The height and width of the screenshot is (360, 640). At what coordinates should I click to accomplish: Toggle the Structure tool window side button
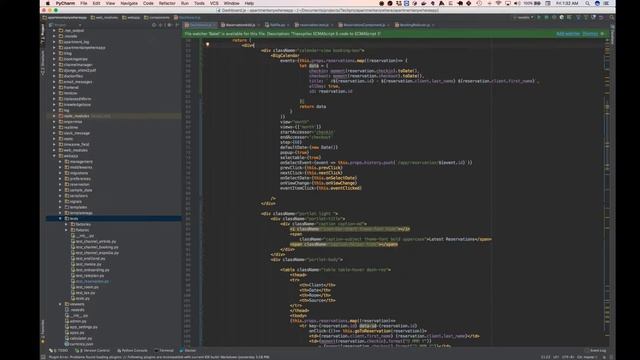tap(43, 63)
